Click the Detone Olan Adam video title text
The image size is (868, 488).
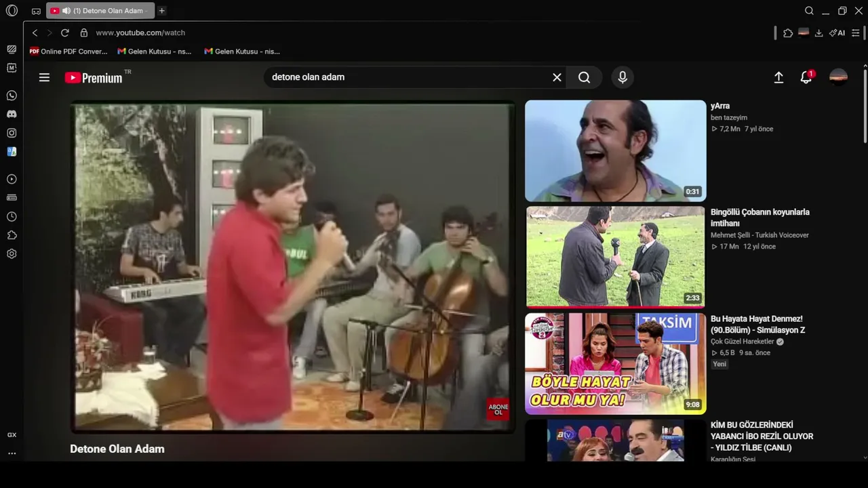117,449
